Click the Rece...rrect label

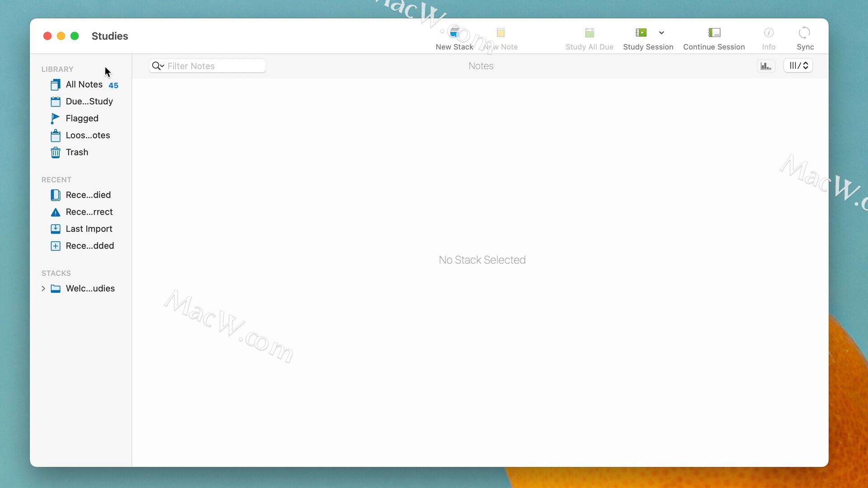tap(89, 212)
